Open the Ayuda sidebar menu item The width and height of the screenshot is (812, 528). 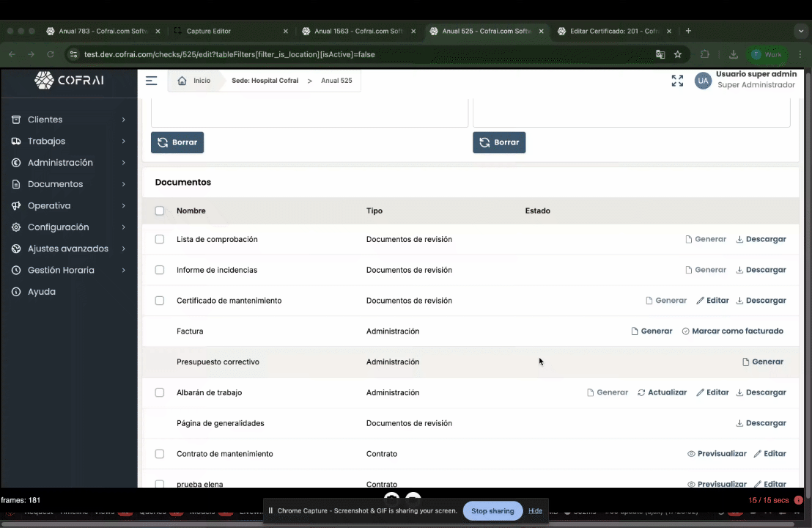[x=41, y=292]
